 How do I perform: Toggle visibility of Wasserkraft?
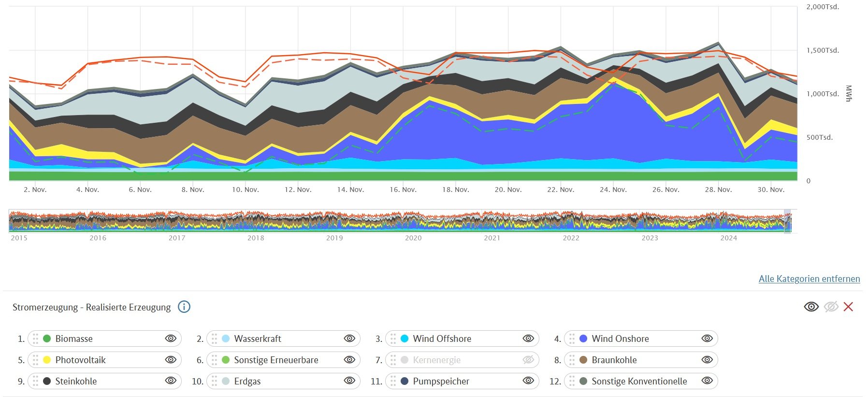click(349, 338)
